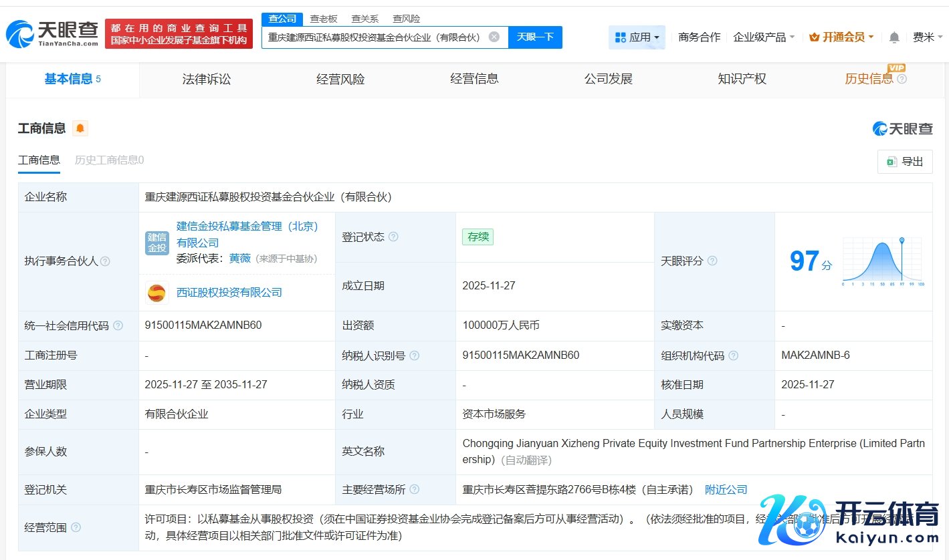Click help icon next to 登记状态

pos(393,237)
